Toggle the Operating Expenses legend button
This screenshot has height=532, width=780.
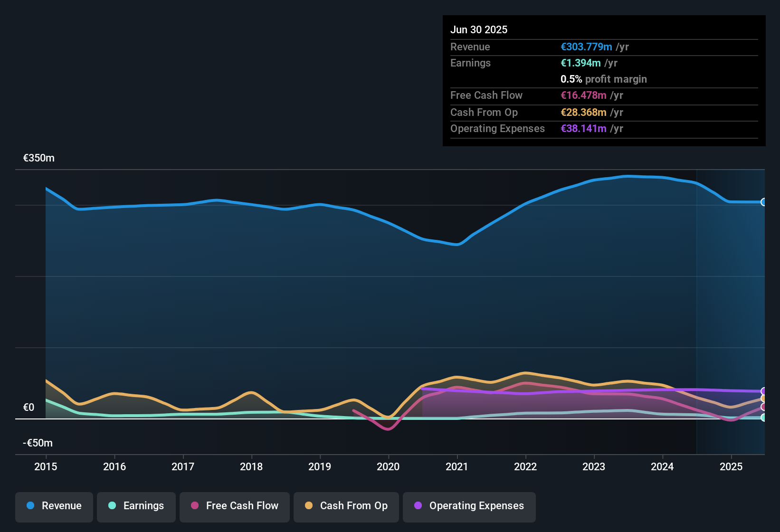click(469, 506)
